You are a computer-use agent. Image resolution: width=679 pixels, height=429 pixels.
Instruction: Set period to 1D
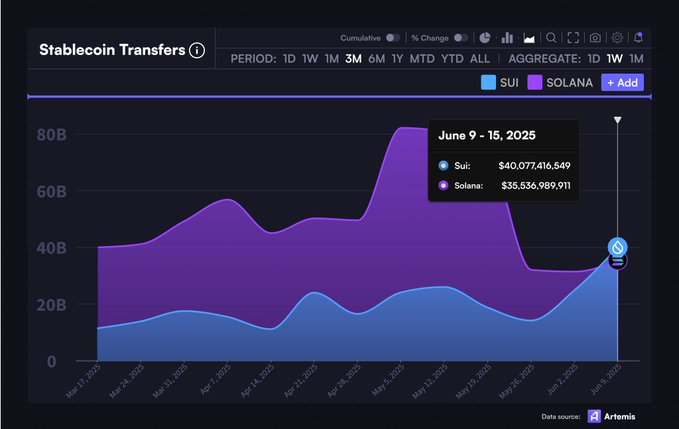pos(289,59)
